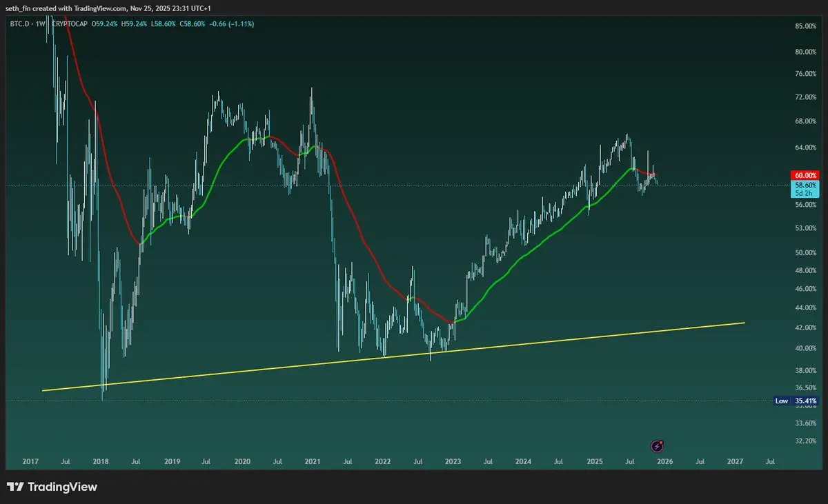The image size is (828, 504).
Task: Click the 2023 time axis label
Action: [x=453, y=461]
